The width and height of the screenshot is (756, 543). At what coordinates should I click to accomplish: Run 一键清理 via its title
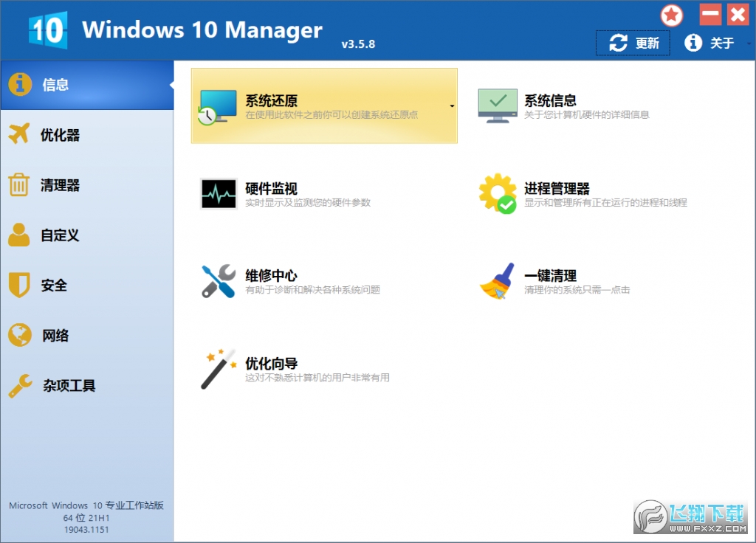point(550,276)
